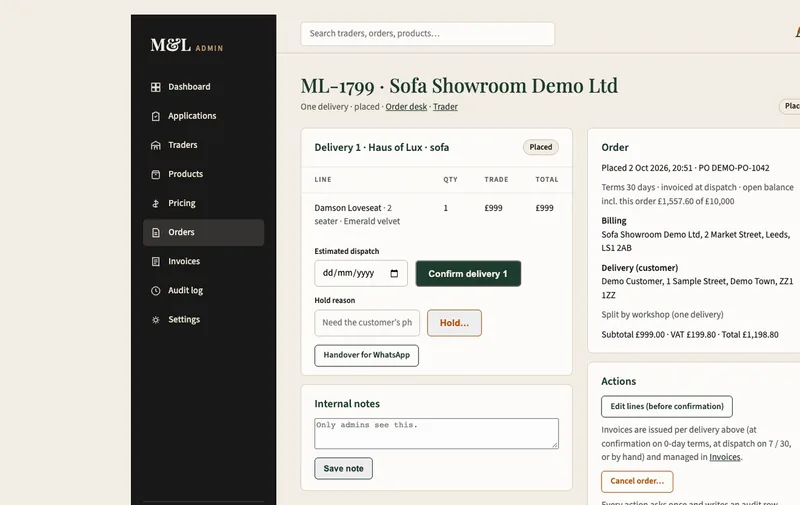This screenshot has width=800, height=505.
Task: Open the calendar picker in Estimated dispatch
Action: 394,273
